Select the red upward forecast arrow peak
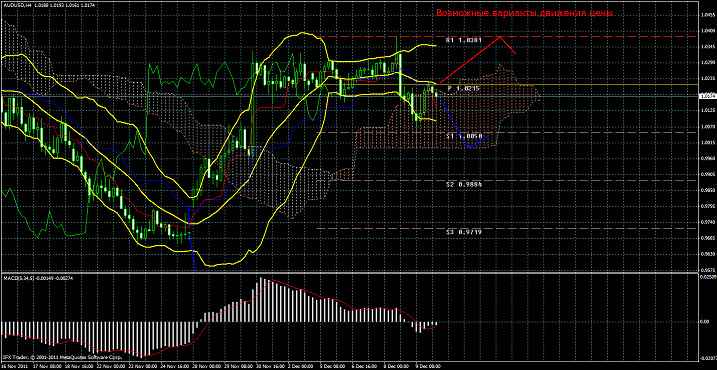Image resolution: width=717 pixels, height=370 pixels. click(501, 37)
